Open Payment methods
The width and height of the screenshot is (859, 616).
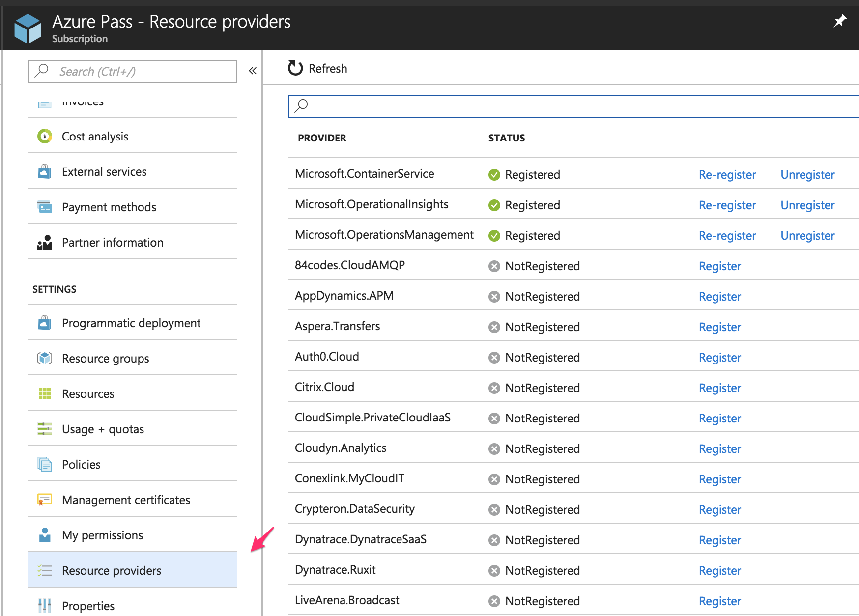[x=132, y=207]
